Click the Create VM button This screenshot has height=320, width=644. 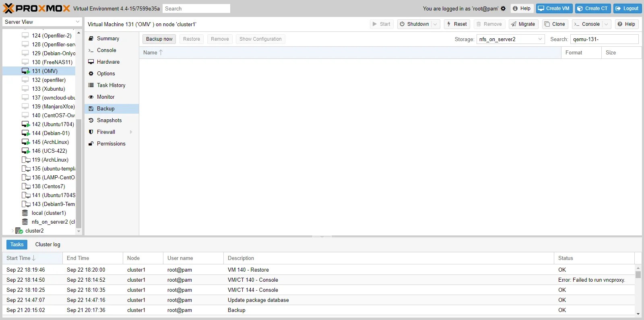click(554, 8)
